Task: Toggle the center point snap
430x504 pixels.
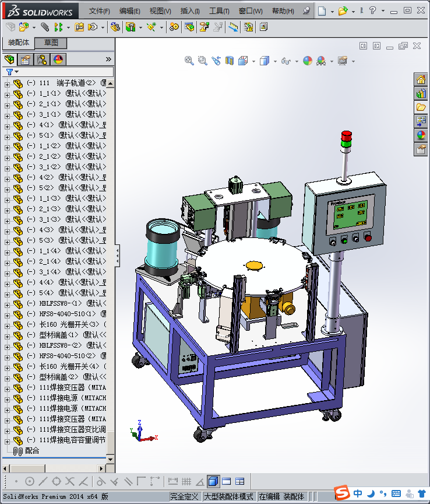Action: tap(29, 481)
